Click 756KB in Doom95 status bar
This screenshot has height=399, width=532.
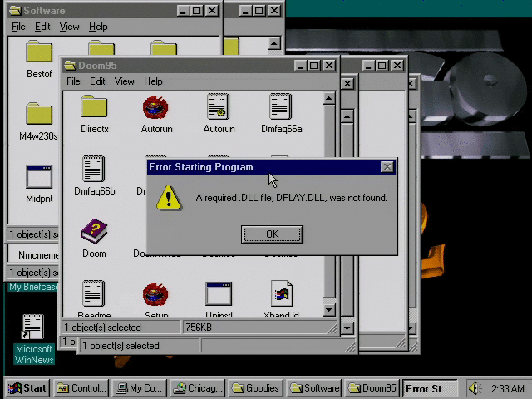coord(199,328)
